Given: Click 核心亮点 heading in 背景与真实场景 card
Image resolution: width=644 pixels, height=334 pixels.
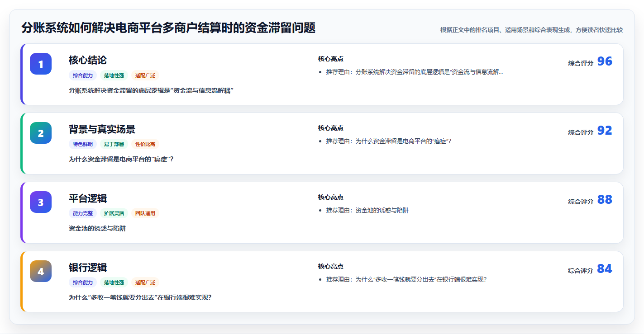Looking at the screenshot, I should tap(331, 128).
